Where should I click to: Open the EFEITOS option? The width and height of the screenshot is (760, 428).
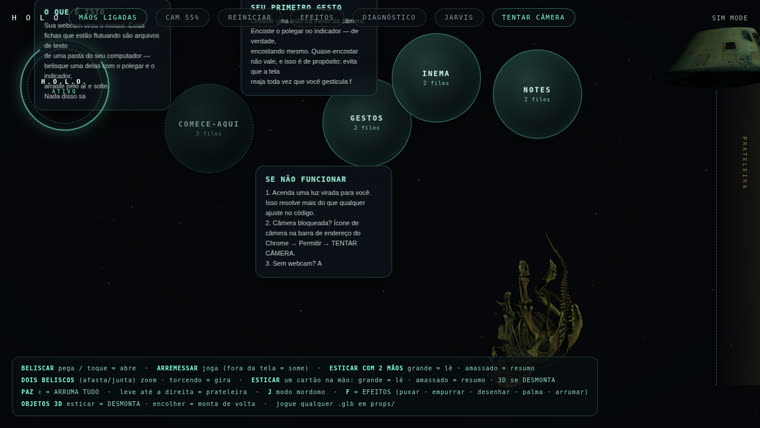[x=317, y=17]
